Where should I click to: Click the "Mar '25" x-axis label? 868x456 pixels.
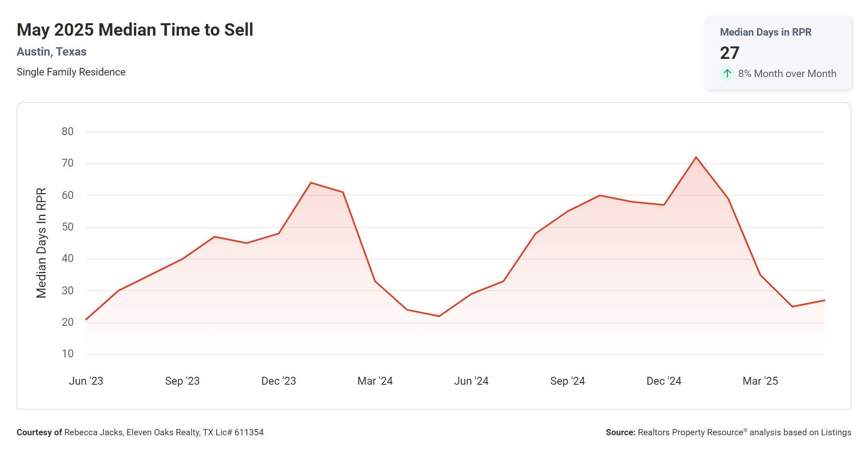pyautogui.click(x=760, y=381)
